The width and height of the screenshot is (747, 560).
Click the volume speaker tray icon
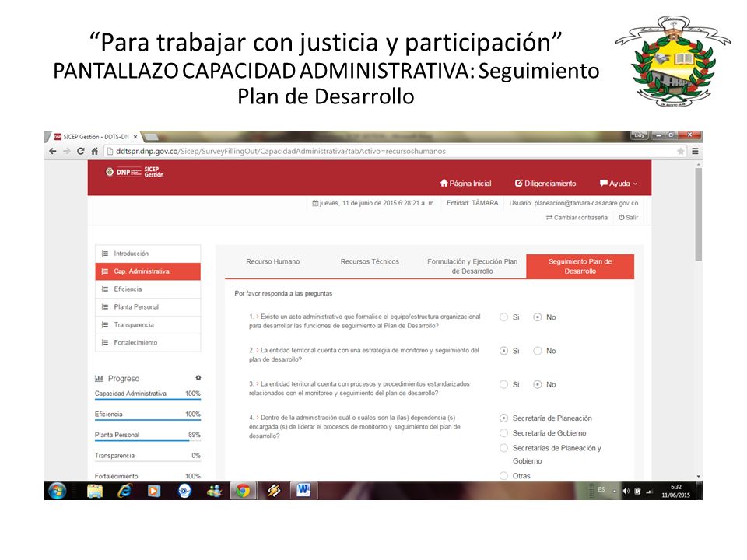point(626,491)
